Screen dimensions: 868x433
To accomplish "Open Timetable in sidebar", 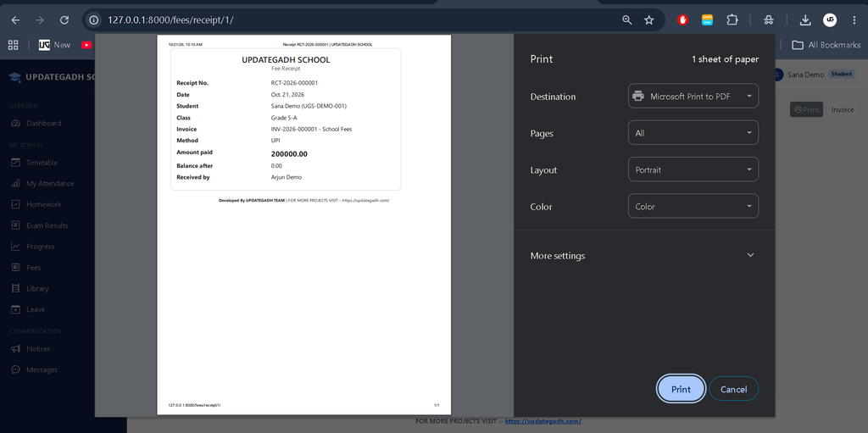I will coord(42,162).
